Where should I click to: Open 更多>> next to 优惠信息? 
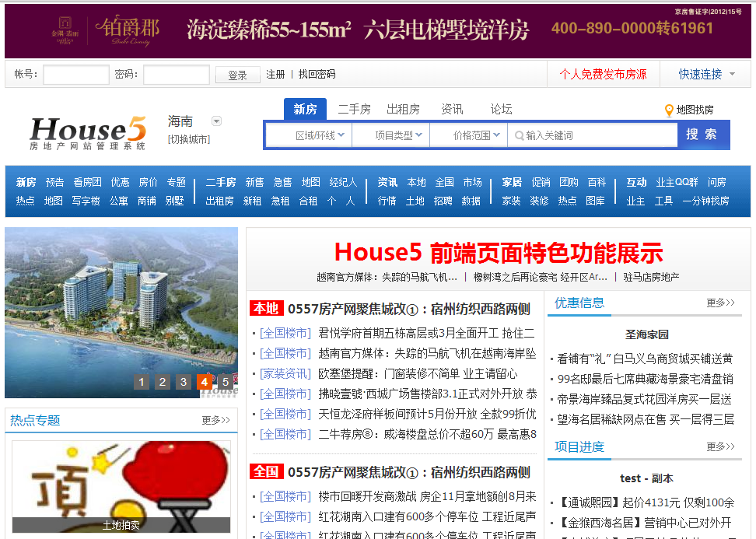point(721,303)
